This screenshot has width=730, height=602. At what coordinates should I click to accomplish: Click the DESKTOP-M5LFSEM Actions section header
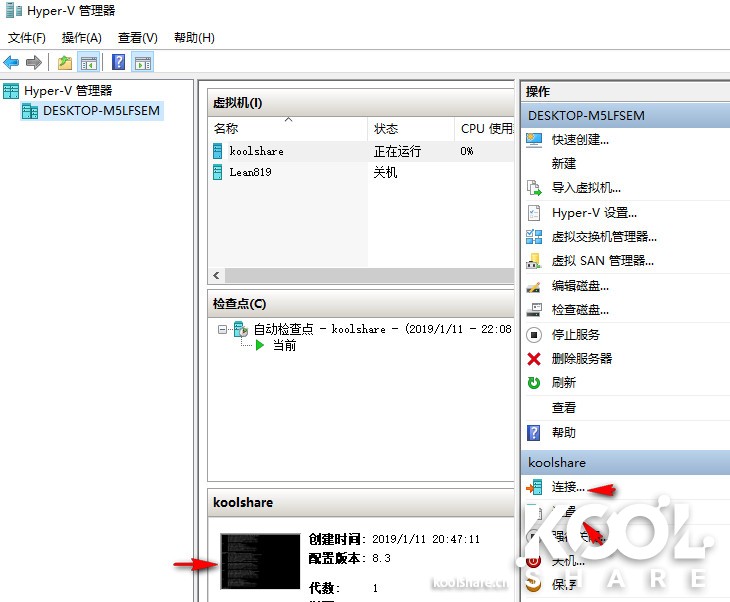click(625, 115)
